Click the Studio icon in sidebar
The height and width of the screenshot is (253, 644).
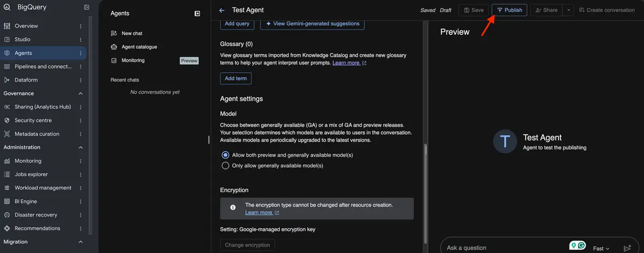pos(7,40)
